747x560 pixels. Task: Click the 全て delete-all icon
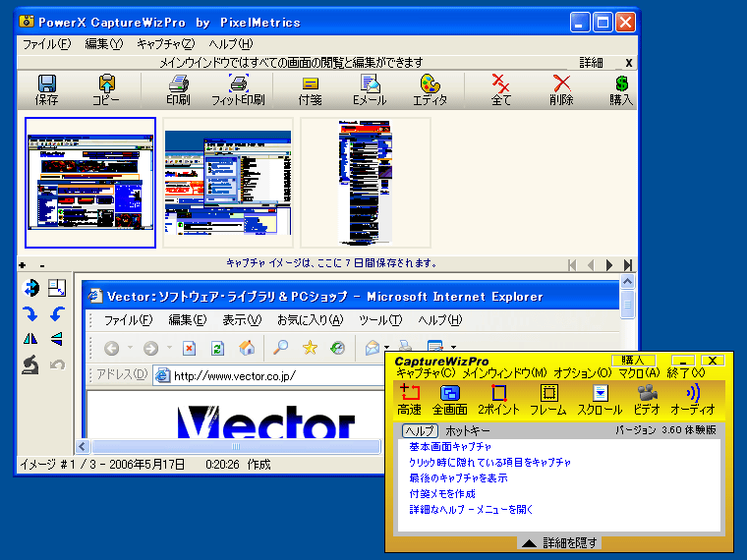pos(501,90)
